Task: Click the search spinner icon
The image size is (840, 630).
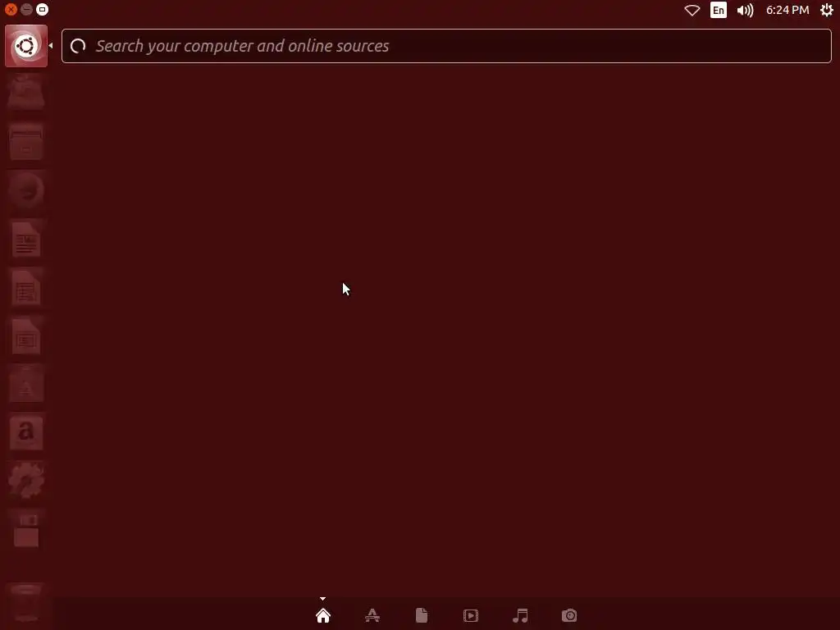Action: click(78, 46)
